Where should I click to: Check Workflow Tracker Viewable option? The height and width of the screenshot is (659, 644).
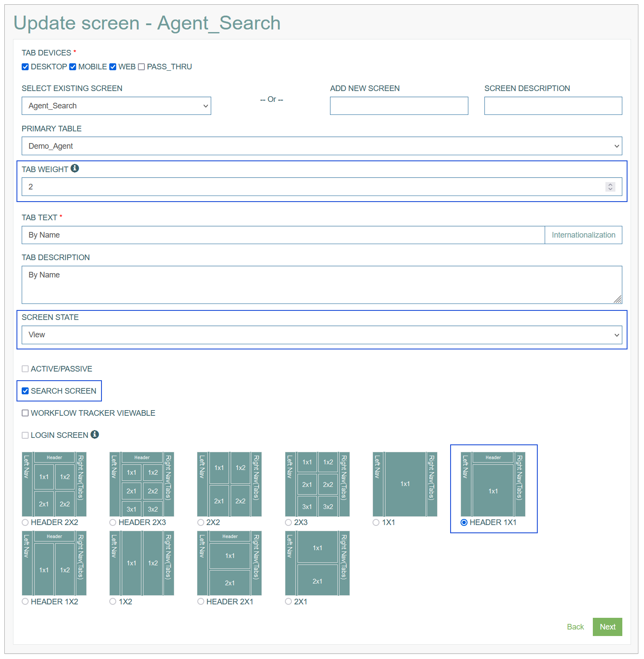point(25,413)
